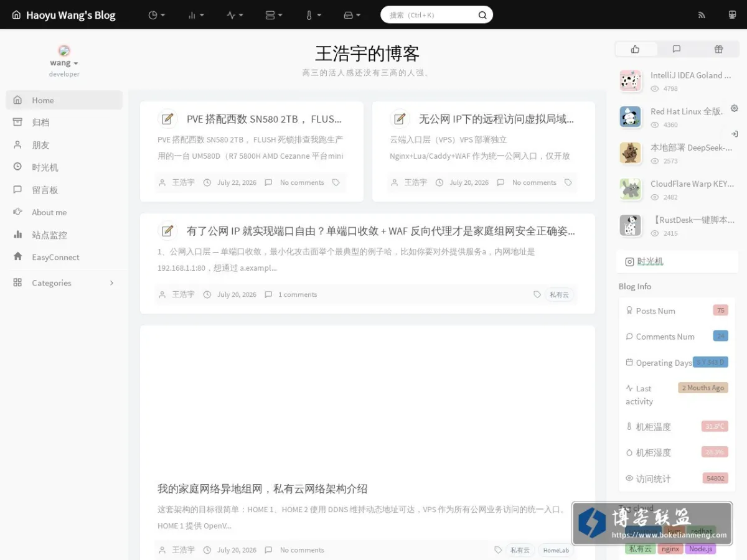This screenshot has height=560, width=747.
Task: Click edit icon beside PVE 搭配西数 post
Action: point(167,118)
